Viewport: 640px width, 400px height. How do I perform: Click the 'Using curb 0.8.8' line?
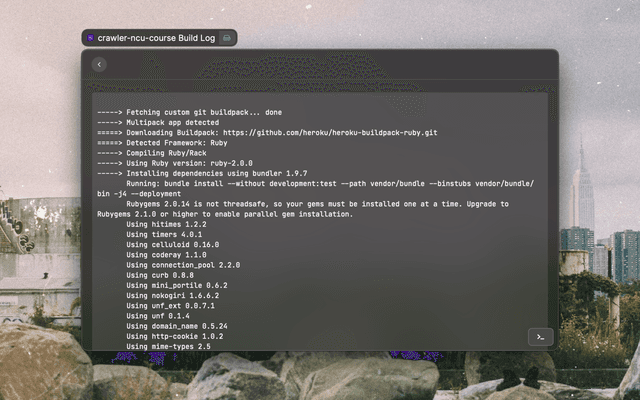click(x=160, y=276)
